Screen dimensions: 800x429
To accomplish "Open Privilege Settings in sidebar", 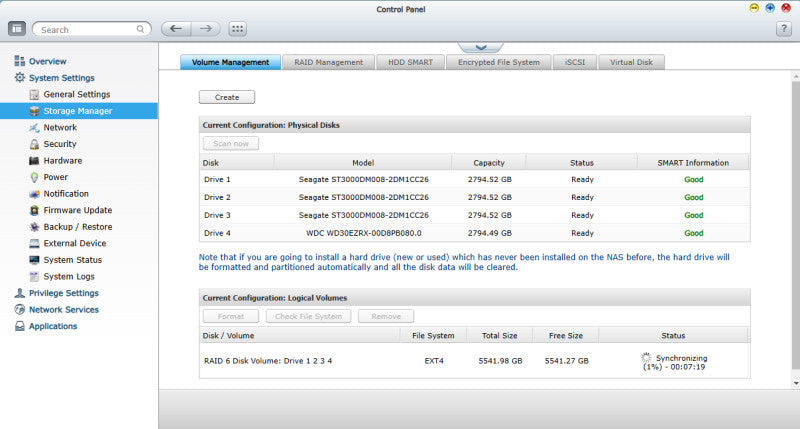I will [64, 293].
